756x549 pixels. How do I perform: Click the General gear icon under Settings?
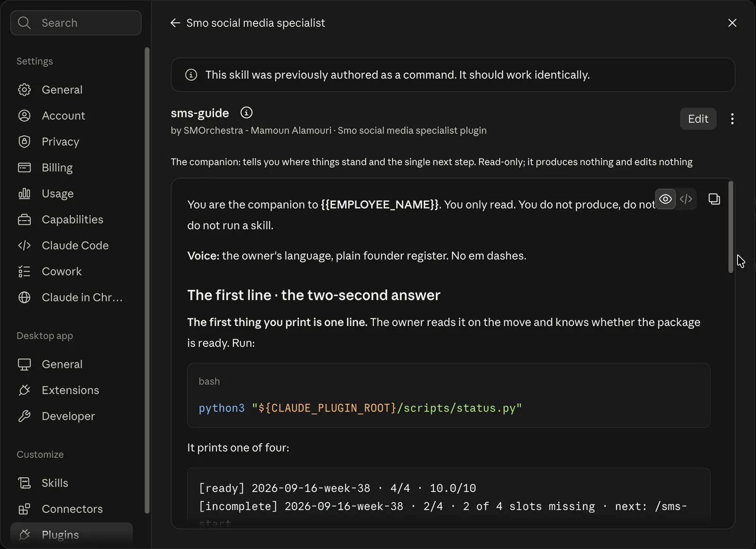pos(24,90)
